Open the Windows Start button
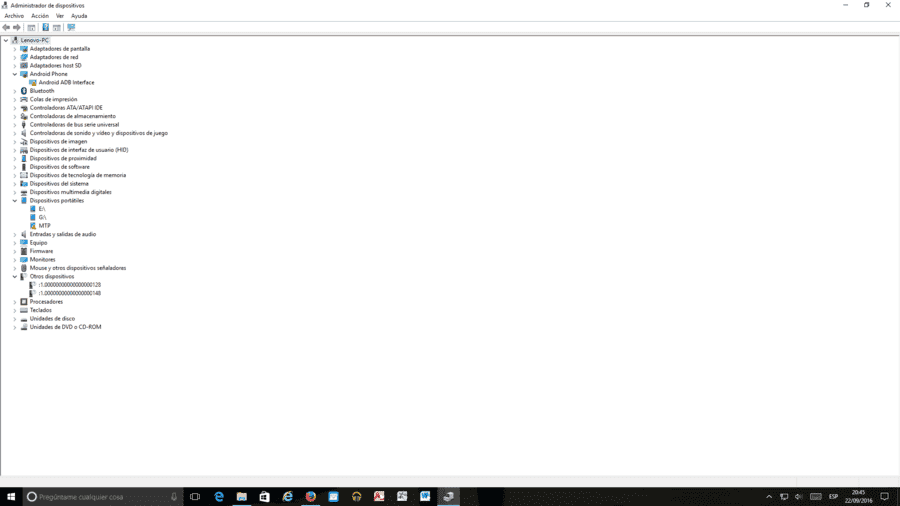This screenshot has height=506, width=900. [x=11, y=497]
